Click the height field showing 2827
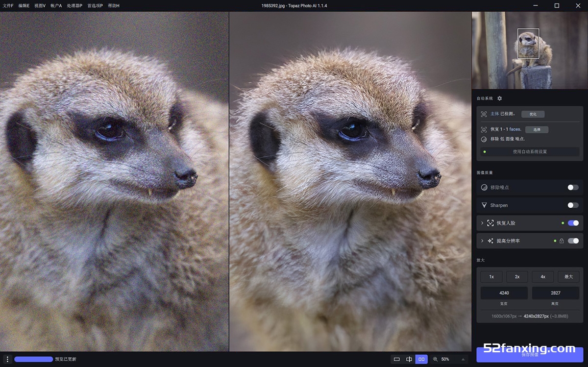The image size is (588, 367). (556, 293)
